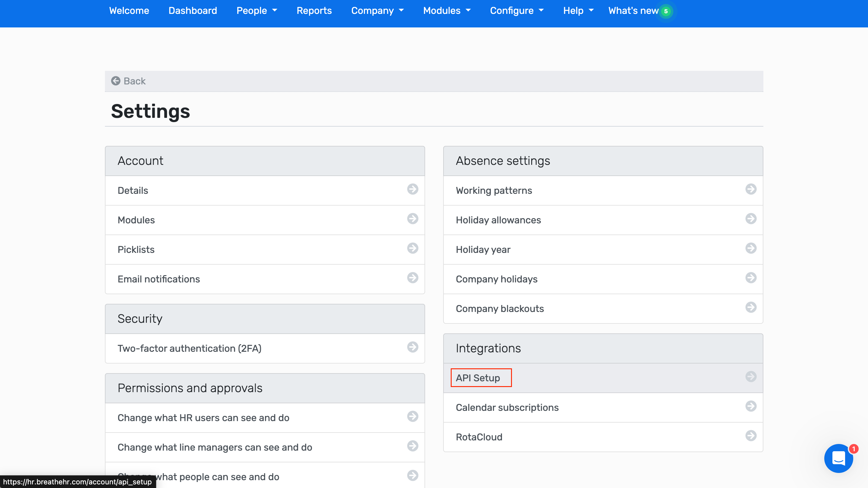
Task: Open Holiday allowances using its arrow icon
Action: click(x=751, y=219)
